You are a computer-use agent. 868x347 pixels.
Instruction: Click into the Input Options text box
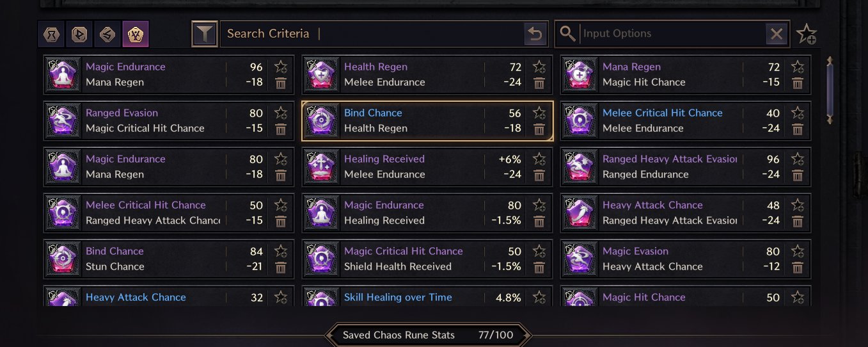pyautogui.click(x=672, y=34)
